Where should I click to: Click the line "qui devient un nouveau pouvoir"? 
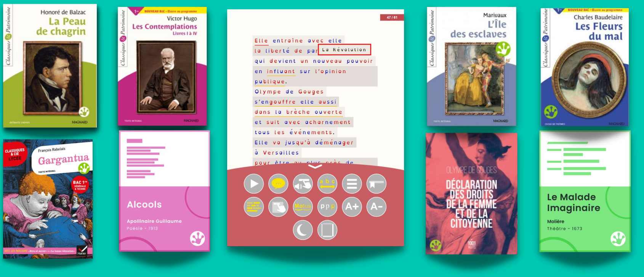click(x=314, y=61)
